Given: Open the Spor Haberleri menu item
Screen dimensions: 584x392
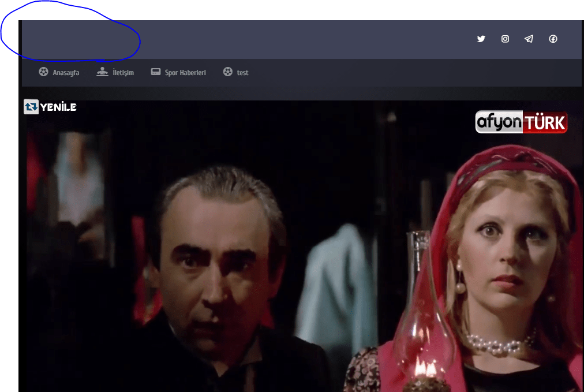Looking at the screenshot, I should [x=185, y=73].
